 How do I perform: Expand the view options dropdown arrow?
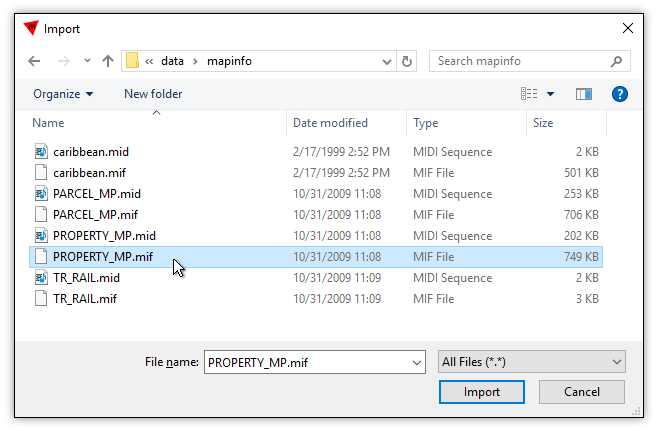tap(551, 94)
